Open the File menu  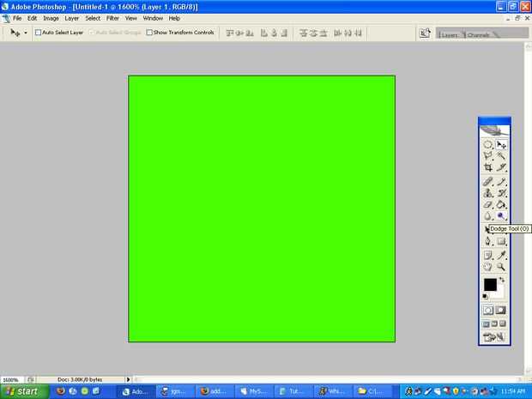[x=17, y=18]
